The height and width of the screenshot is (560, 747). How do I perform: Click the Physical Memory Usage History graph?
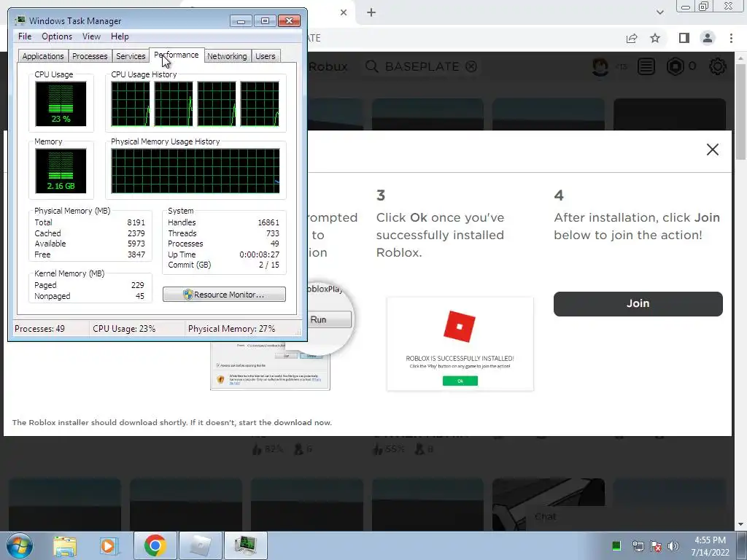tap(196, 171)
